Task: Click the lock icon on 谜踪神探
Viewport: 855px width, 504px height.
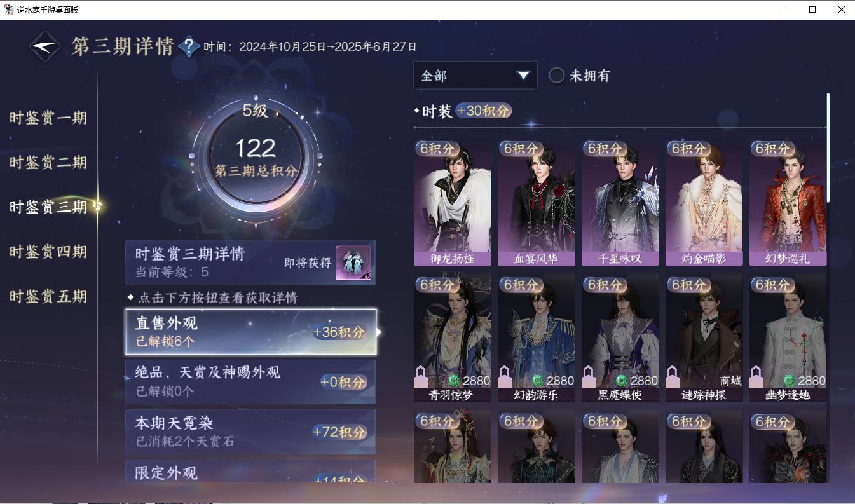Action: click(x=673, y=376)
